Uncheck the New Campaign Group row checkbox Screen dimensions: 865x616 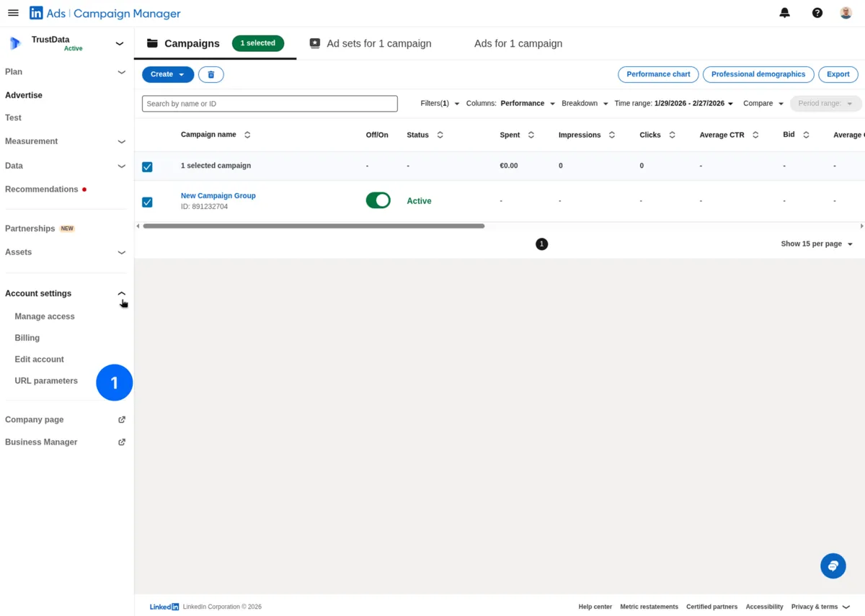147,202
